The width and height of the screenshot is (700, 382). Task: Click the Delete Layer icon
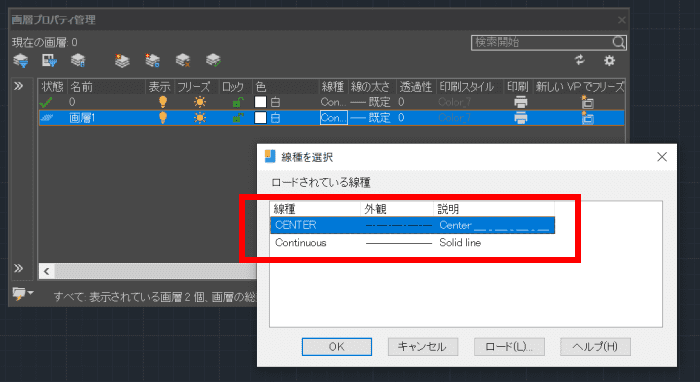[x=183, y=60]
